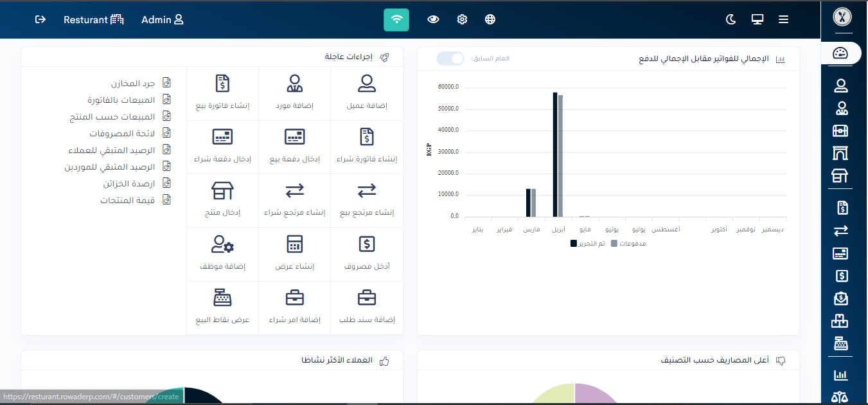Open Sales by Product (المبيعات حسب المنتج) report
Viewport: 868px width, 405px height.
(112, 116)
